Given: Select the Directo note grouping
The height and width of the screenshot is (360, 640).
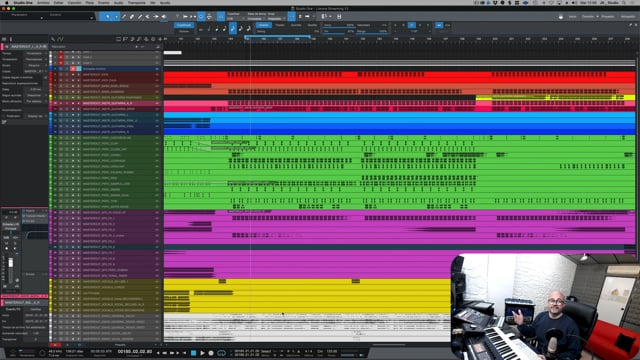Looking at the screenshot, I should tap(263, 25).
